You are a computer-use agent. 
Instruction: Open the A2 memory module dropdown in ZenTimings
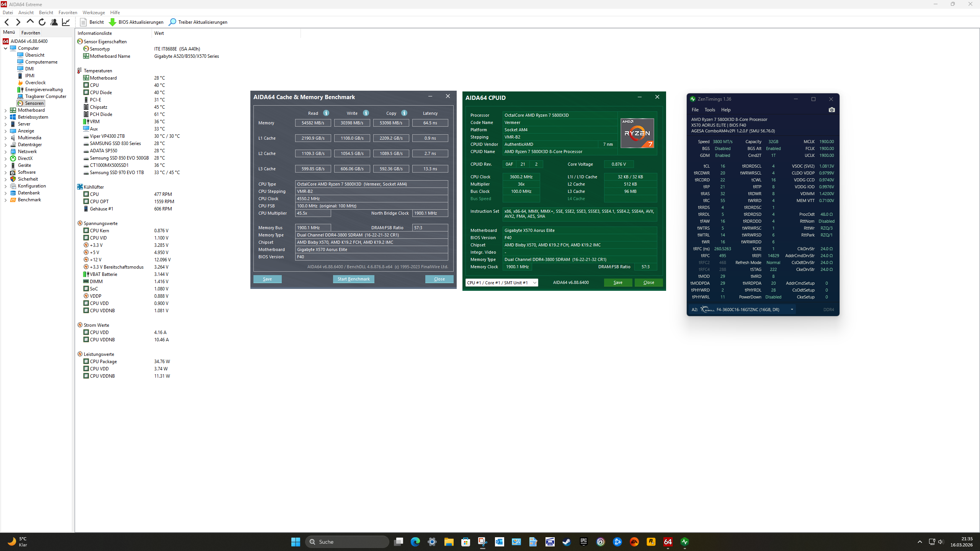tap(792, 309)
